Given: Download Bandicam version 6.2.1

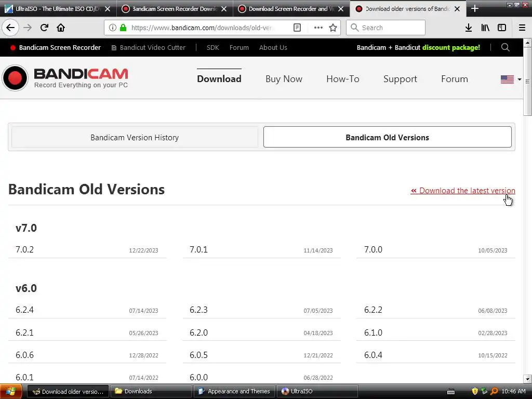Looking at the screenshot, I should (87, 332).
